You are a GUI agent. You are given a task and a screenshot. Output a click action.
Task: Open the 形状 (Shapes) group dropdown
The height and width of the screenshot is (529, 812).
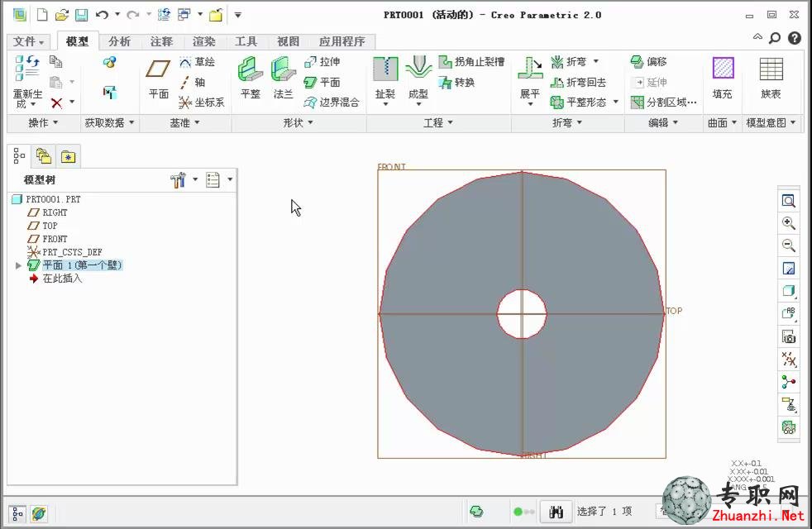299,122
